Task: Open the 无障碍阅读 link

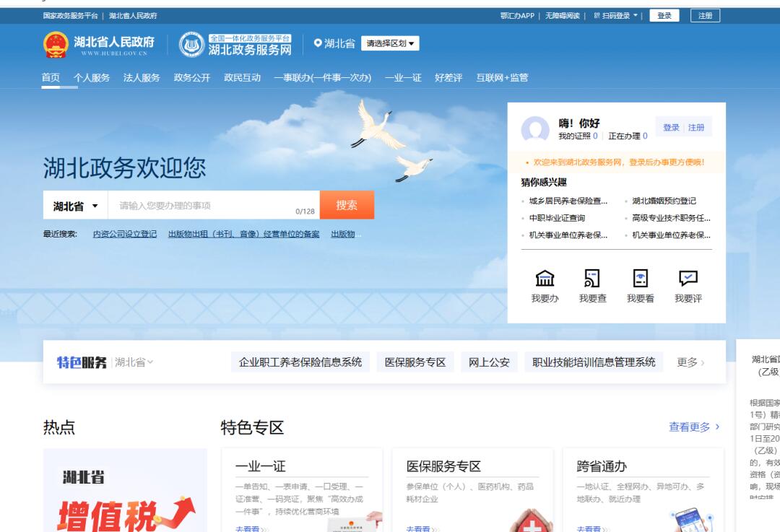Action: (x=563, y=16)
